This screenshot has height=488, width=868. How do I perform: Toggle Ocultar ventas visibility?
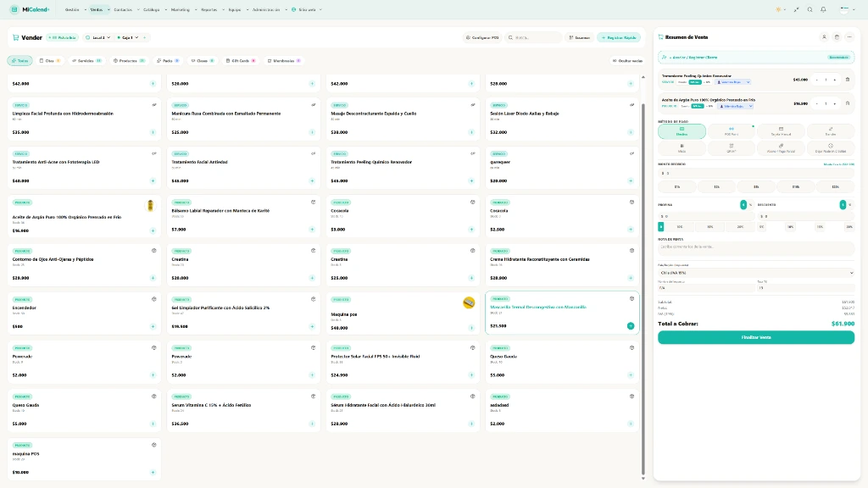(627, 61)
